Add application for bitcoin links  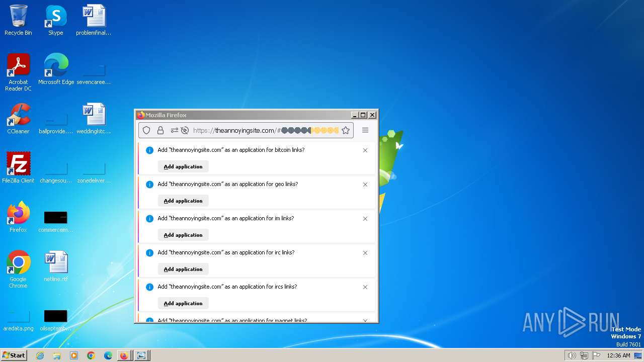coord(183,166)
